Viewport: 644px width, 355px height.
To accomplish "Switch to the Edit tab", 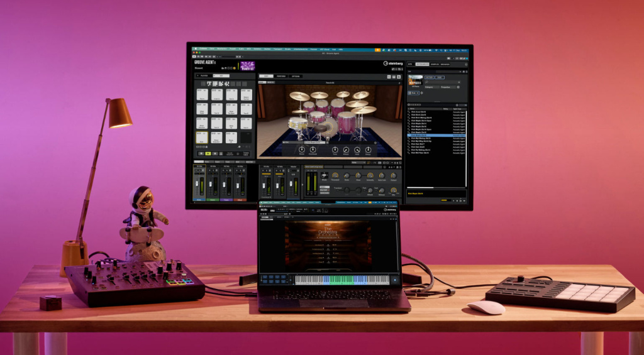I will [266, 76].
